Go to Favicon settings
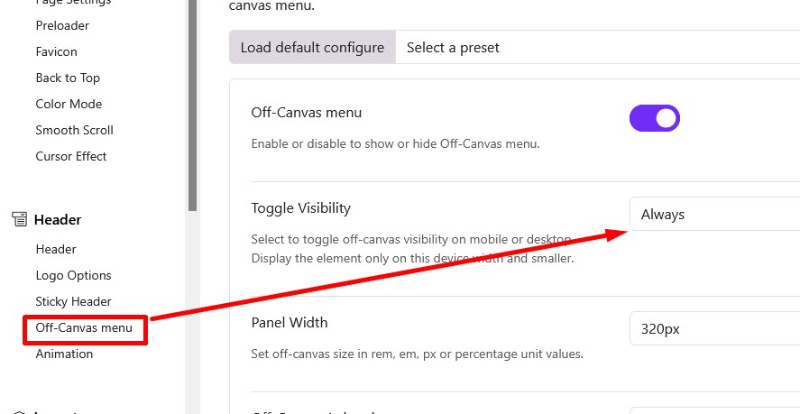800x414 pixels. pos(56,52)
